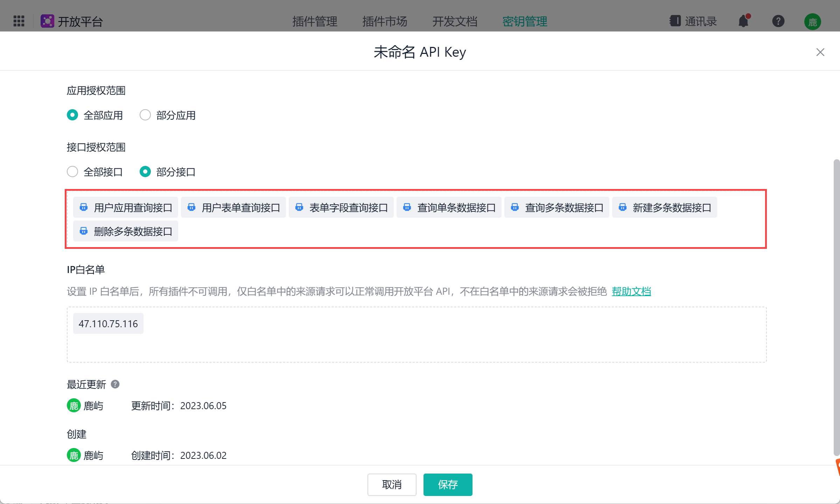Open the app grid launcher icon
840x504 pixels.
pos(19,21)
